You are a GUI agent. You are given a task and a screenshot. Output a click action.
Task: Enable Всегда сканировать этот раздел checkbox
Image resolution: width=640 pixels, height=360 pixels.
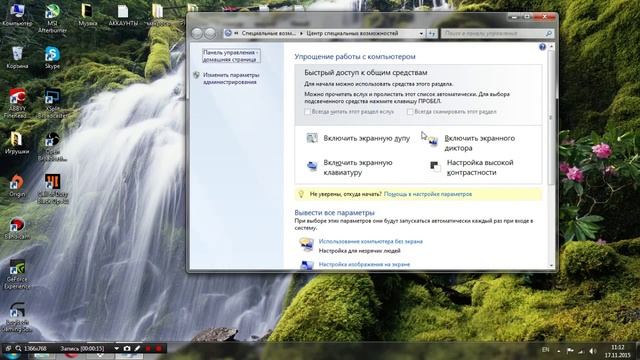(x=410, y=112)
